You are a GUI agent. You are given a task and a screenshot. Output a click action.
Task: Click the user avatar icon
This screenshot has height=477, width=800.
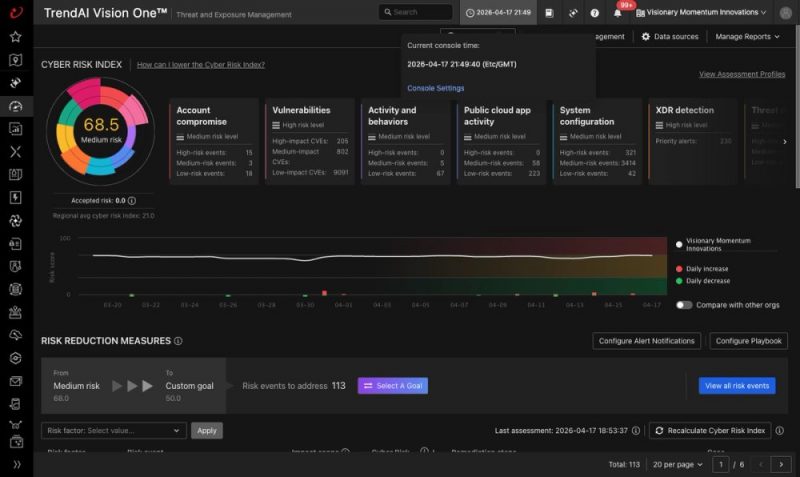tap(786, 13)
